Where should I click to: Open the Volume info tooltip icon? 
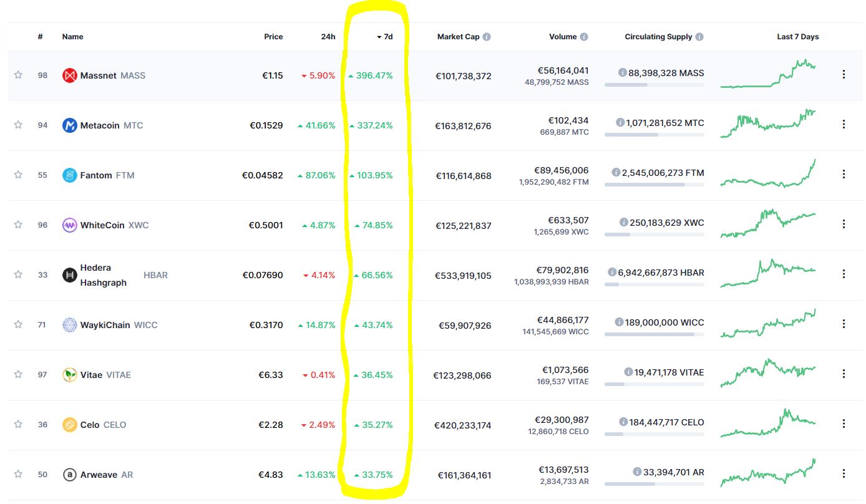coord(584,37)
